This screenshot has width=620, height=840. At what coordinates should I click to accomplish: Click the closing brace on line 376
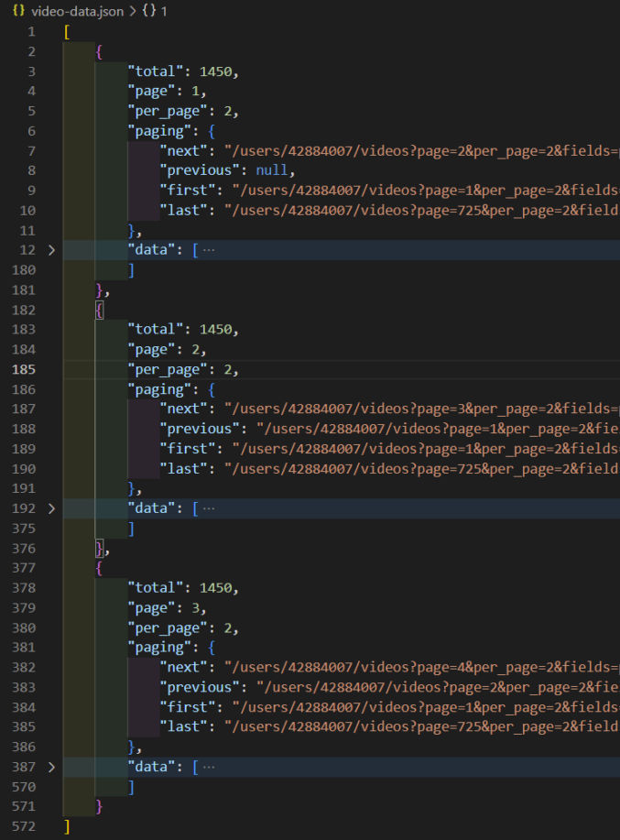[x=99, y=549]
